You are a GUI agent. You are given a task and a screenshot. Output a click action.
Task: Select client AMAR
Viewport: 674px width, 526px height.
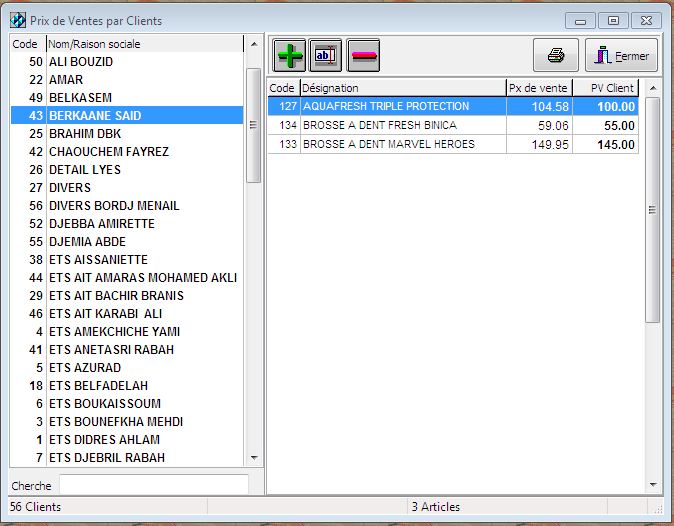coord(127,80)
